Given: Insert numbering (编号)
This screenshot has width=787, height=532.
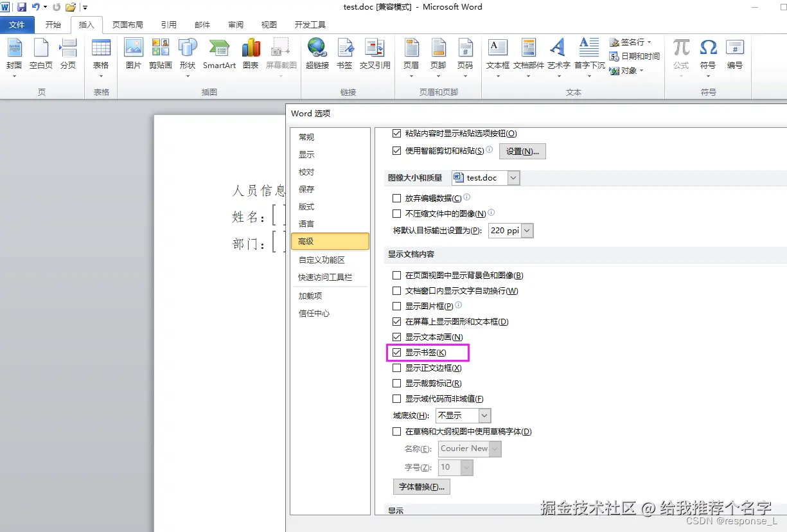Looking at the screenshot, I should coord(735,55).
